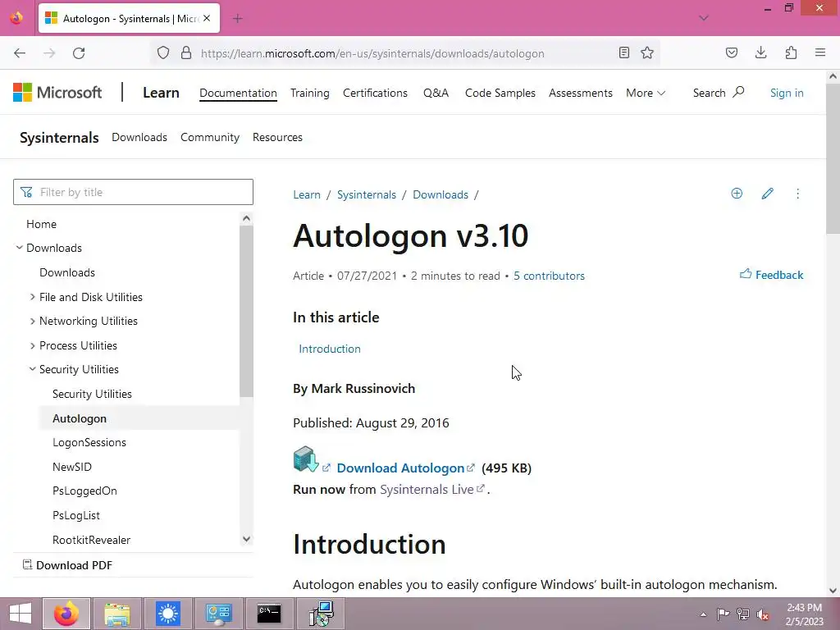This screenshot has height=630, width=840.
Task: Add article to collection plus icon
Action: (737, 194)
